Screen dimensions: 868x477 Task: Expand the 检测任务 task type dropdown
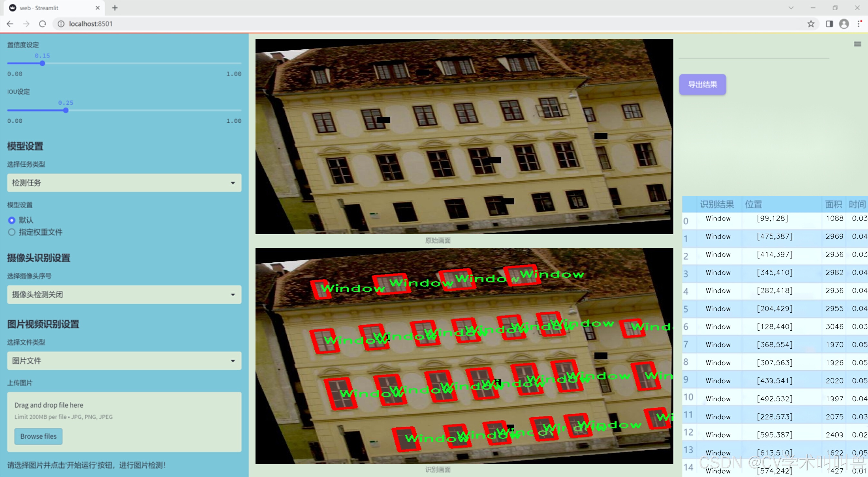(124, 183)
